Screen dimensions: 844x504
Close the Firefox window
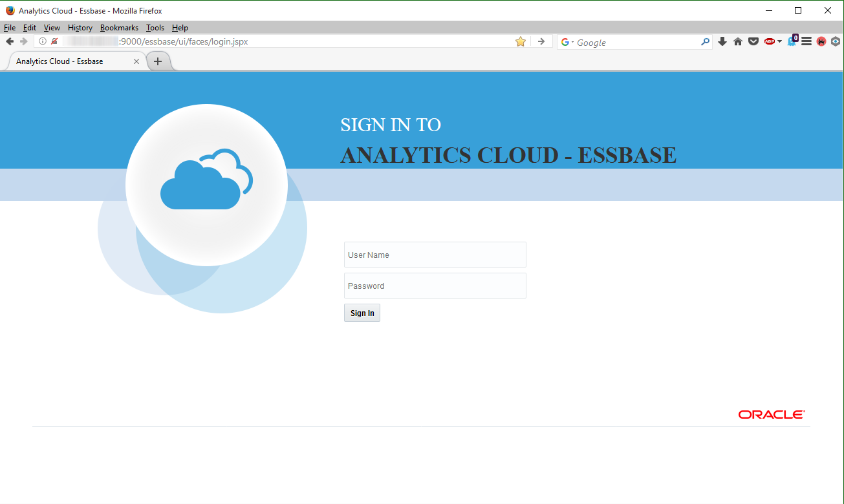[828, 10]
